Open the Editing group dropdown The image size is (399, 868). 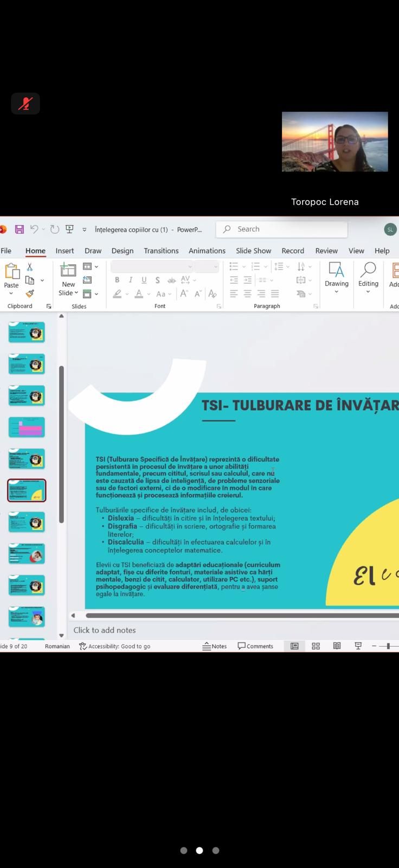click(x=368, y=292)
